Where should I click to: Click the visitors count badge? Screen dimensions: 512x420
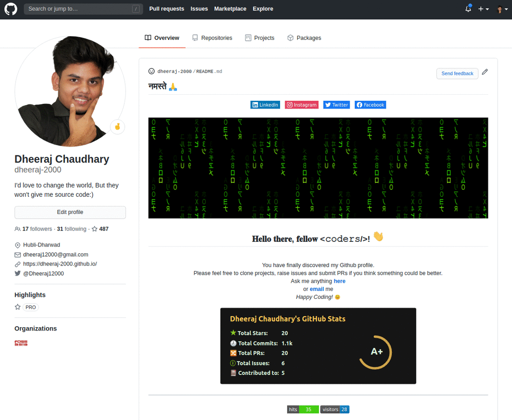[x=335, y=409]
